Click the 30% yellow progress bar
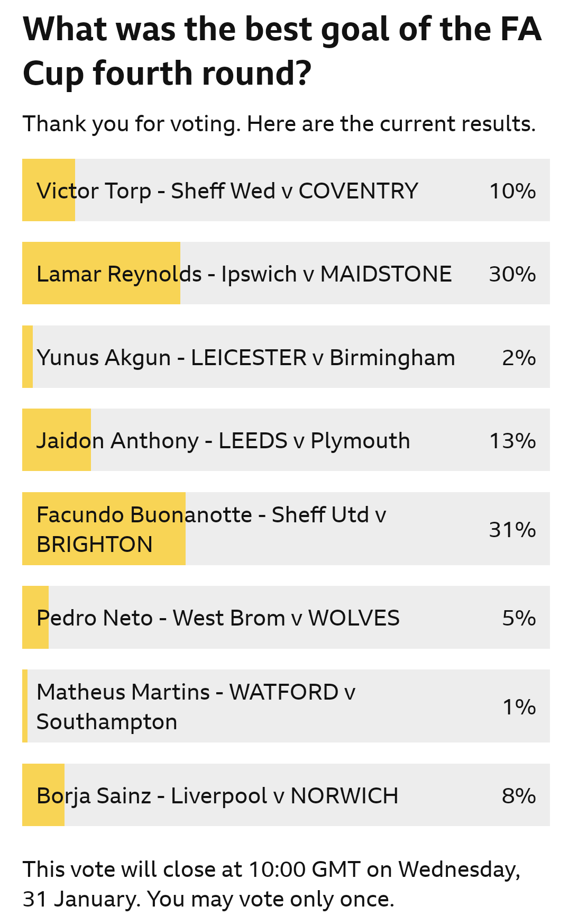The image size is (569, 924). [101, 273]
